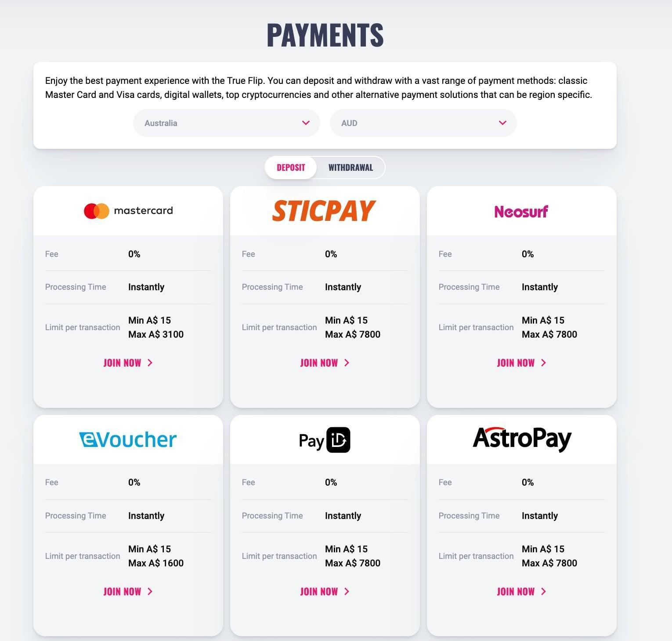672x641 pixels.
Task: Click arrow icon beside AstroPay Join Now
Action: click(544, 591)
